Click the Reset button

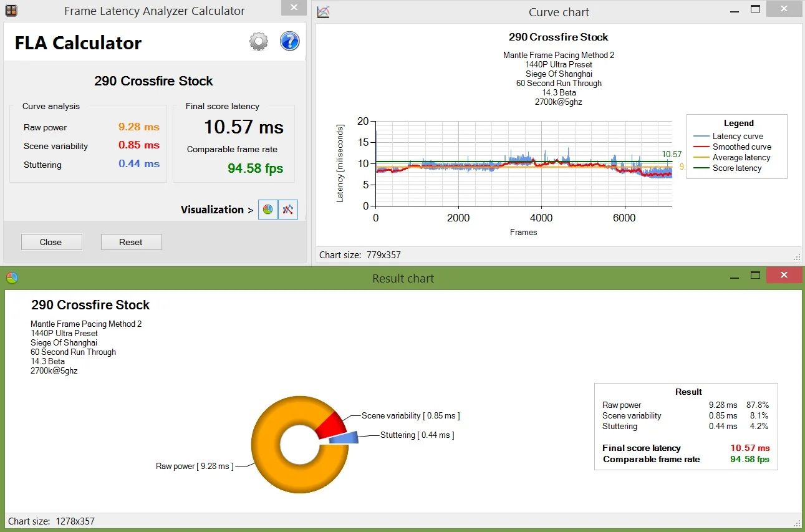point(131,242)
